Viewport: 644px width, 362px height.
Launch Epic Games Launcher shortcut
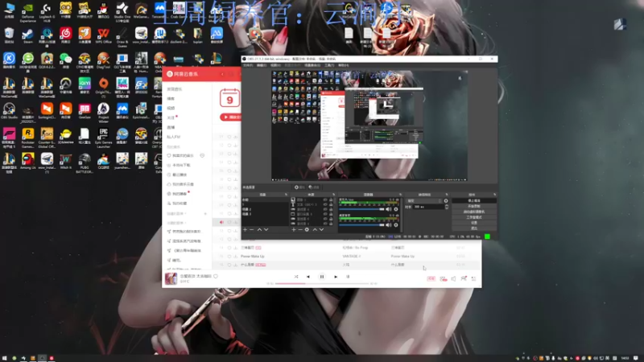click(103, 138)
